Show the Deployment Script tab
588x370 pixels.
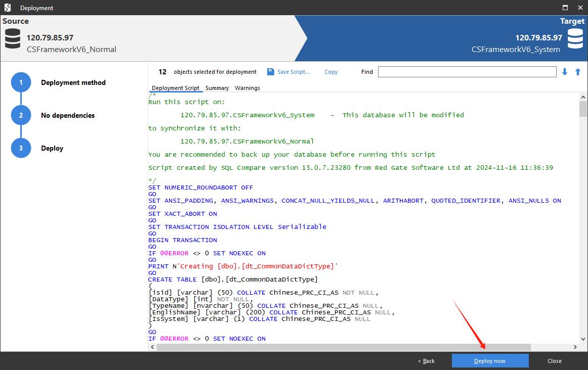coord(176,88)
